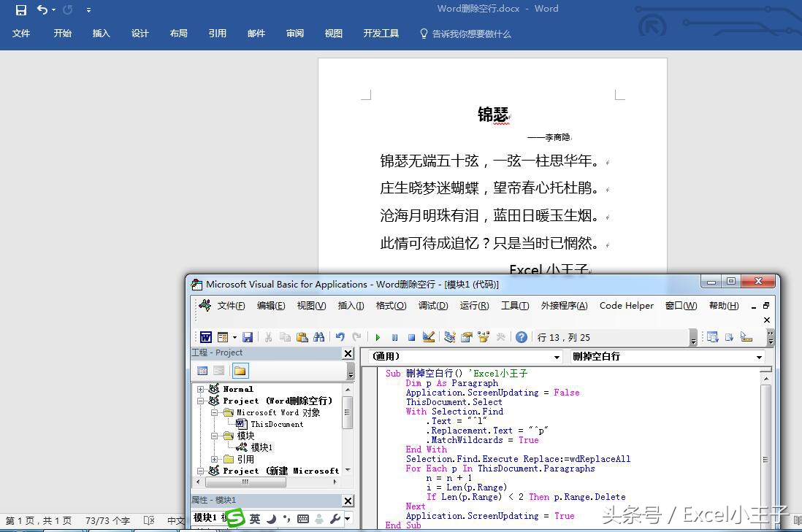Open the 调试(D) menu in VBA editor
Image resolution: width=802 pixels, height=532 pixels.
(432, 306)
